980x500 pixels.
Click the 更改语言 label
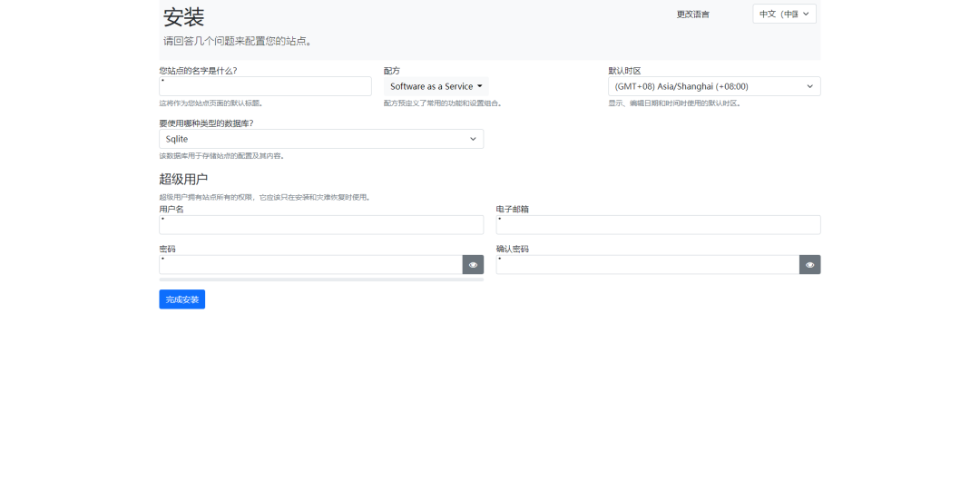pyautogui.click(x=693, y=15)
